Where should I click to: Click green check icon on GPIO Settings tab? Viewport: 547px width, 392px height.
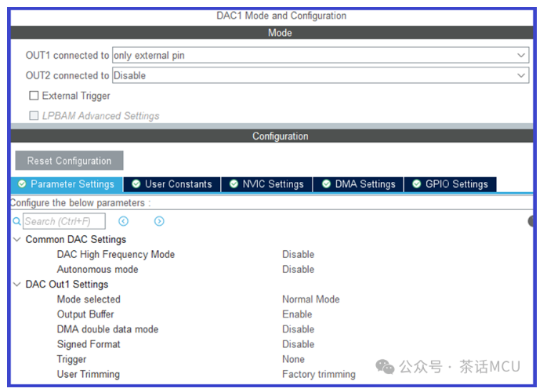[417, 184]
